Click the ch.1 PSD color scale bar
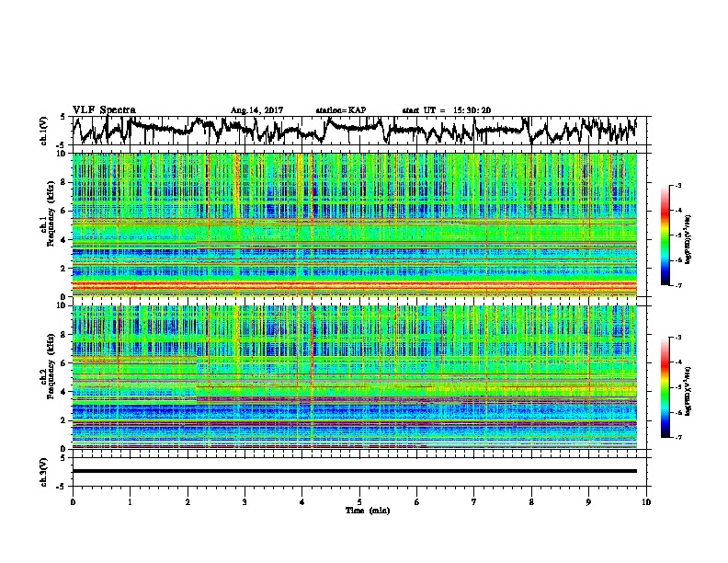728x563 pixels. click(665, 236)
